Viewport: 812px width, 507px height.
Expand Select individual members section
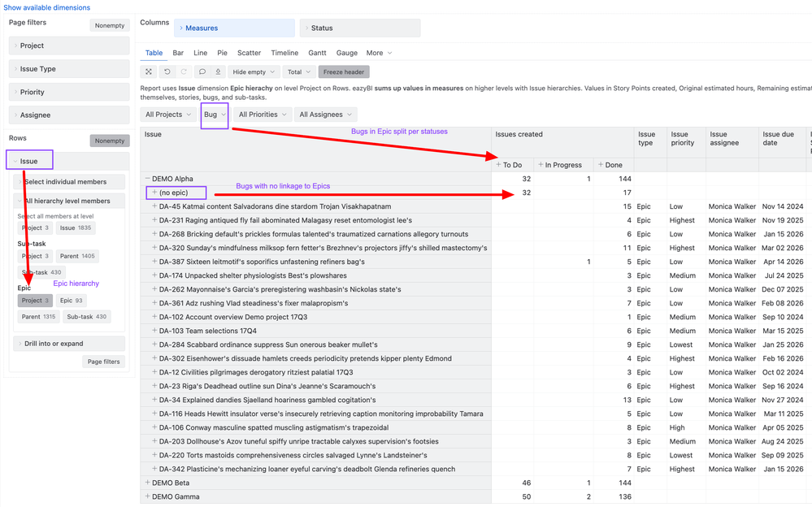coord(69,182)
